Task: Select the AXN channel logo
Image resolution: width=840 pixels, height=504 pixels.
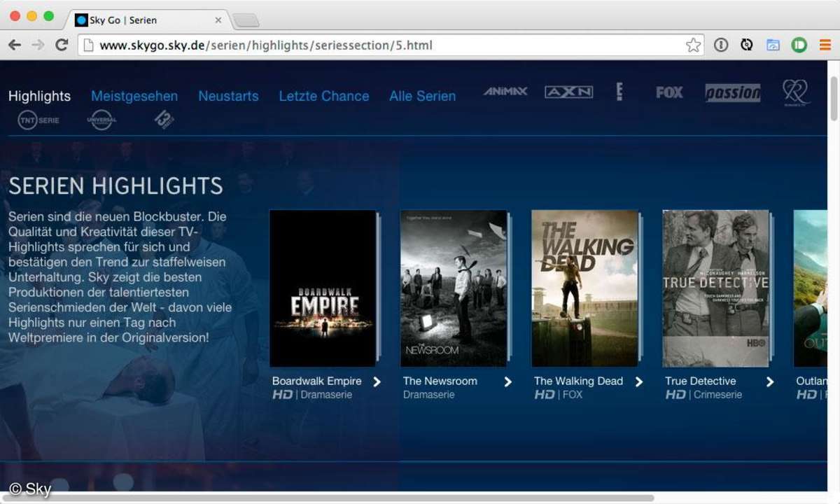Action: (x=568, y=92)
